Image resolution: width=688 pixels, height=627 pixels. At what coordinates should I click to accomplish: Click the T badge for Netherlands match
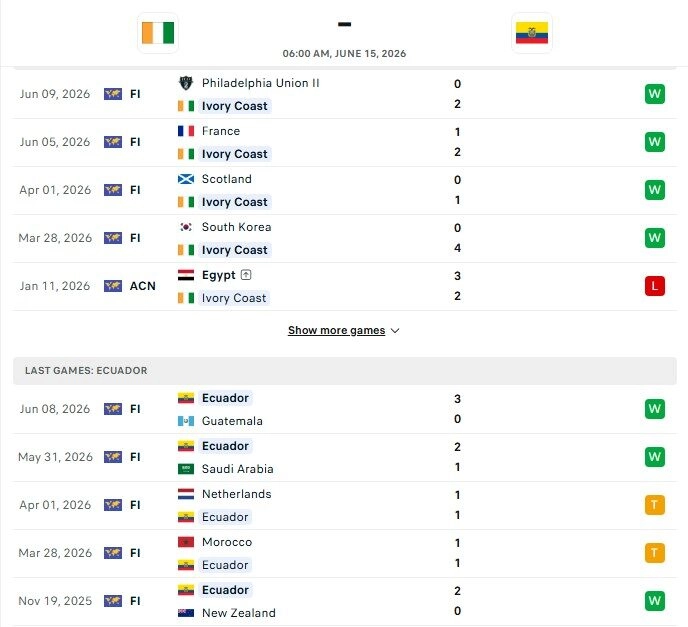[655, 505]
